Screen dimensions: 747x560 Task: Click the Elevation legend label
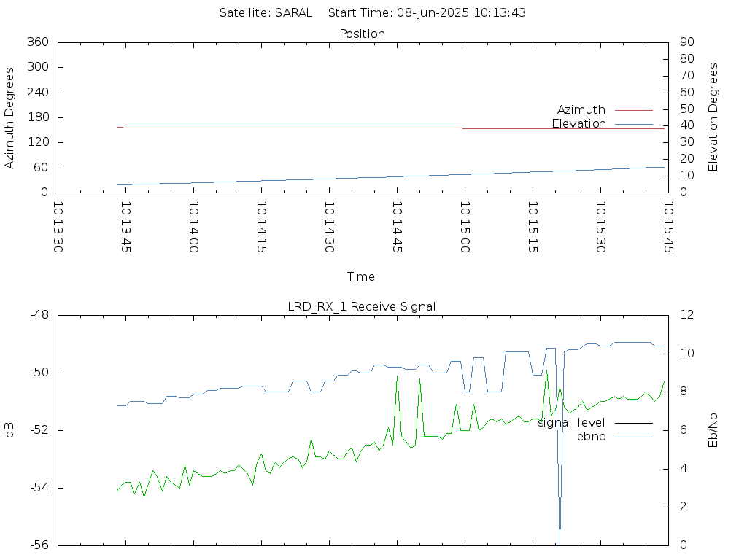[x=578, y=124]
